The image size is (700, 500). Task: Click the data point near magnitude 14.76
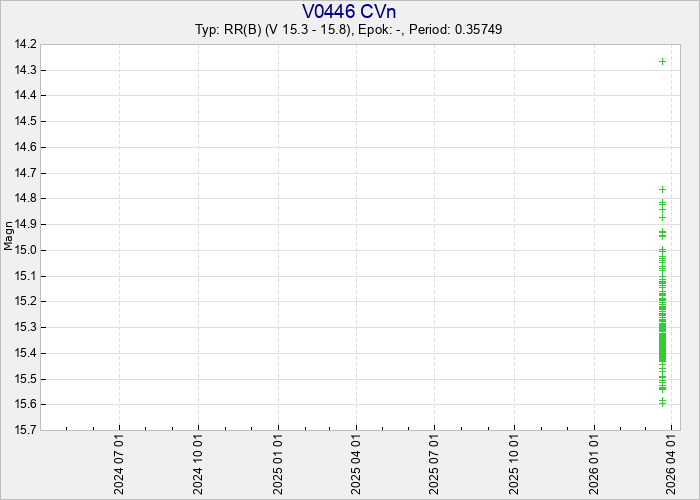(x=662, y=189)
